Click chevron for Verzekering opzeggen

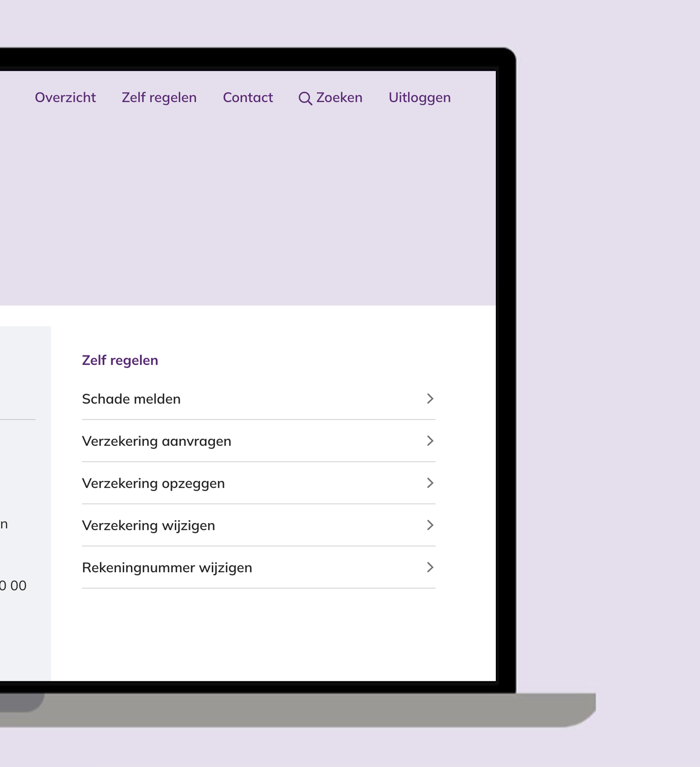(x=430, y=483)
